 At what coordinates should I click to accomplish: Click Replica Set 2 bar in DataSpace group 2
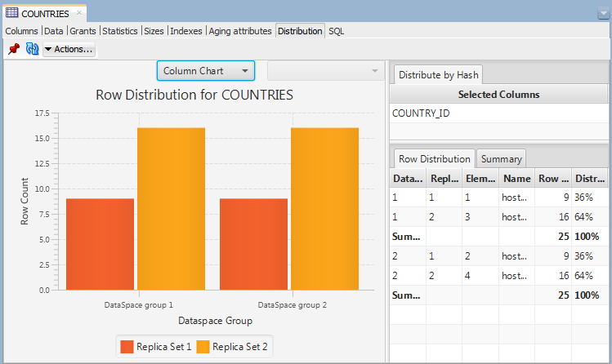[324, 209]
